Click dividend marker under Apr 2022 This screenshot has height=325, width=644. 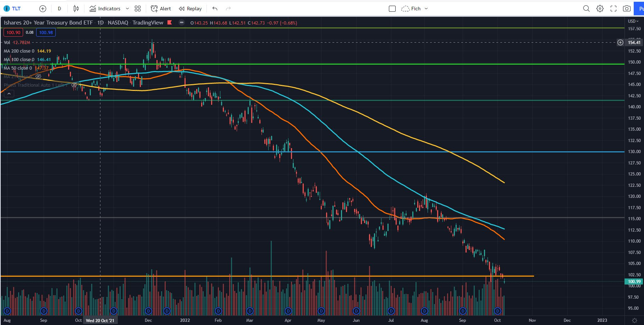point(288,311)
